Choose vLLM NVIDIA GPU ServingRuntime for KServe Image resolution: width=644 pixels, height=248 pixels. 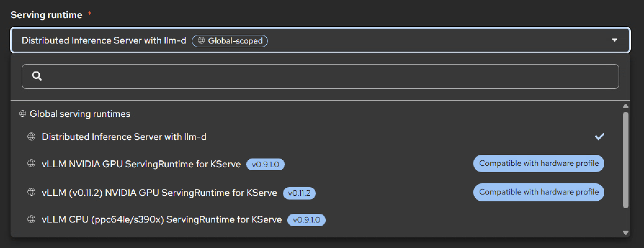141,164
